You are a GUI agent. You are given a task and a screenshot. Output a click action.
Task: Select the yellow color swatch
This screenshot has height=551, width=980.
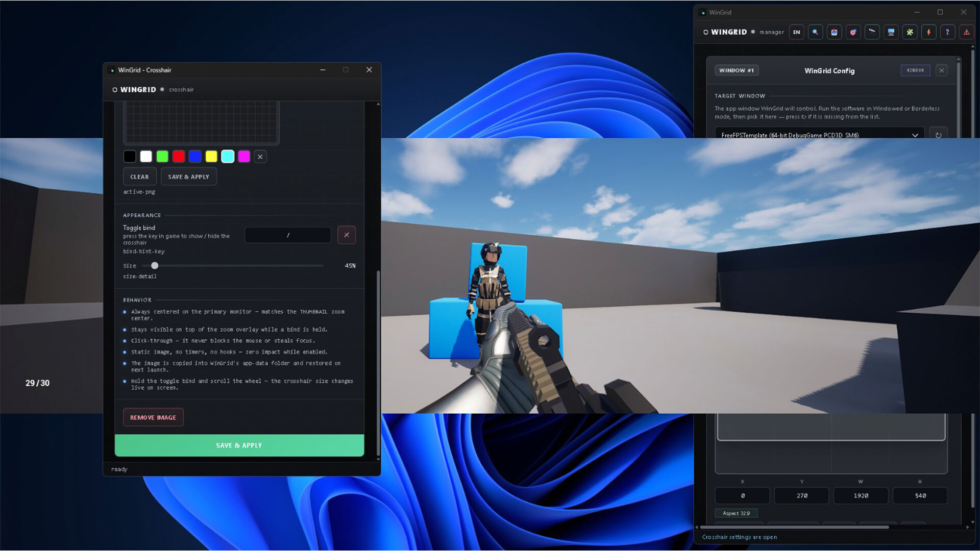[x=211, y=157]
